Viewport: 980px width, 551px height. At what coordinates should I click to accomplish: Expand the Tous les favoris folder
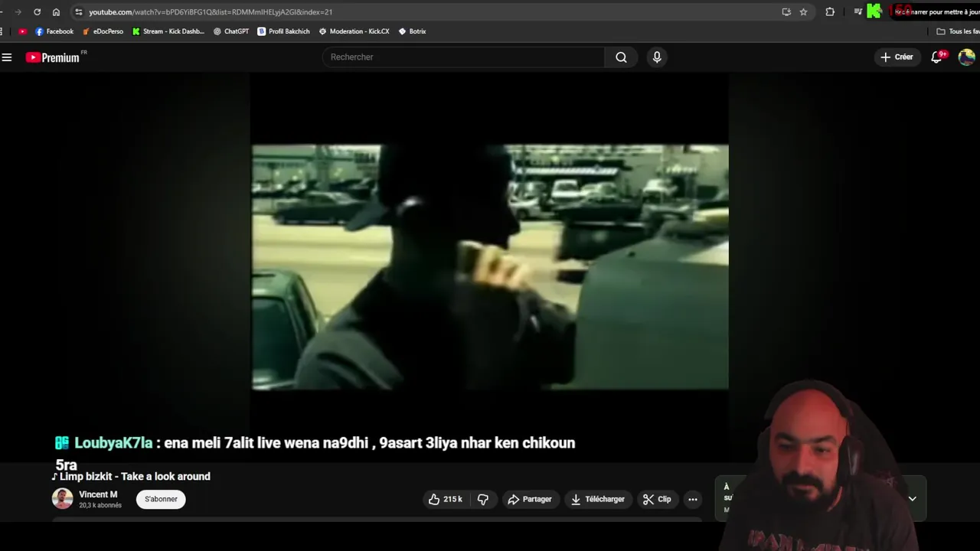(x=958, y=31)
